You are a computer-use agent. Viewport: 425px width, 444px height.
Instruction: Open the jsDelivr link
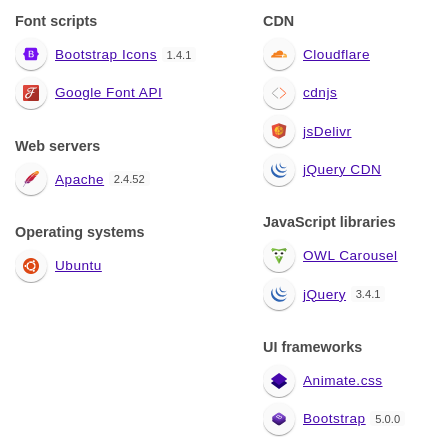(x=327, y=132)
